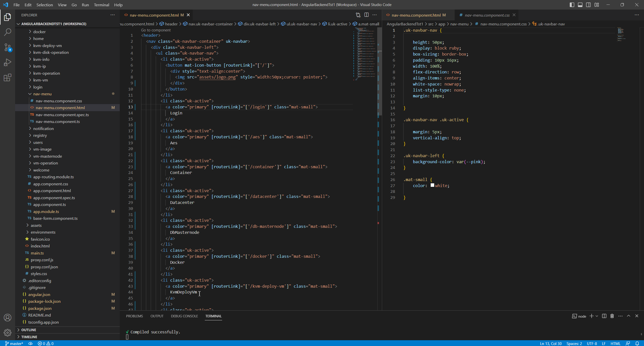644x346 pixels.
Task: Kill terminal with trash icon
Action: (x=612, y=316)
